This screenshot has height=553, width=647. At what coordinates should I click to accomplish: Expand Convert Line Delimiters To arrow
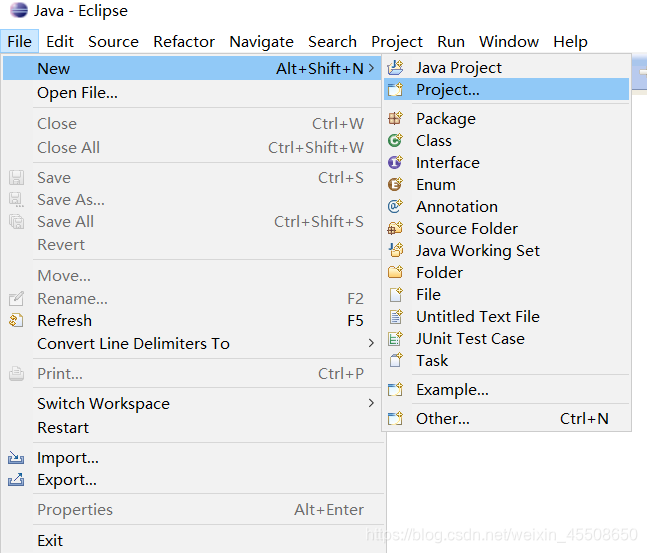coord(371,343)
